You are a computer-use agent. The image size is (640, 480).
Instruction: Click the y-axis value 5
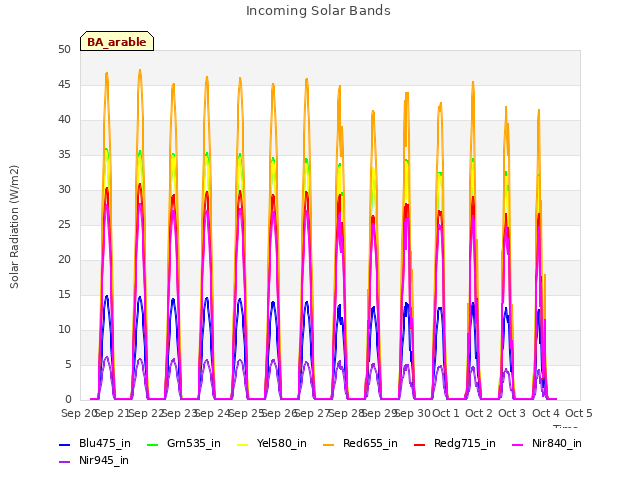click(x=68, y=364)
